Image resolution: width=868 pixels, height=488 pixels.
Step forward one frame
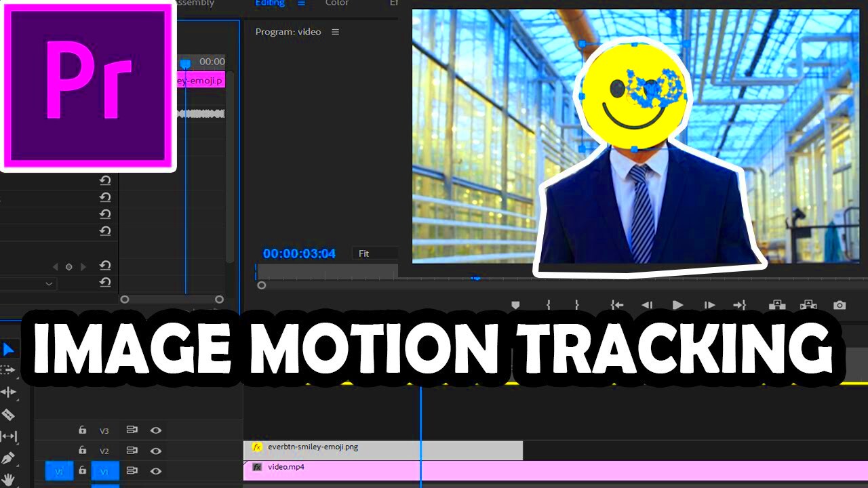(x=709, y=306)
